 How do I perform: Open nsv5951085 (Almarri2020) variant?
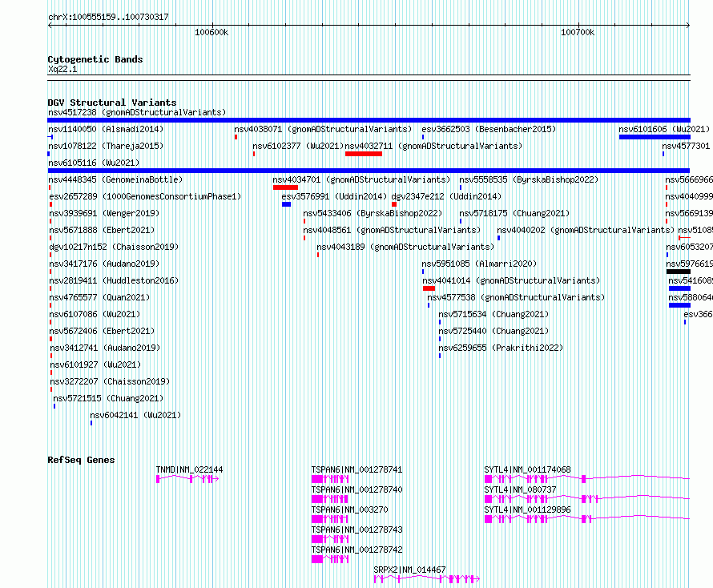pyautogui.click(x=479, y=264)
